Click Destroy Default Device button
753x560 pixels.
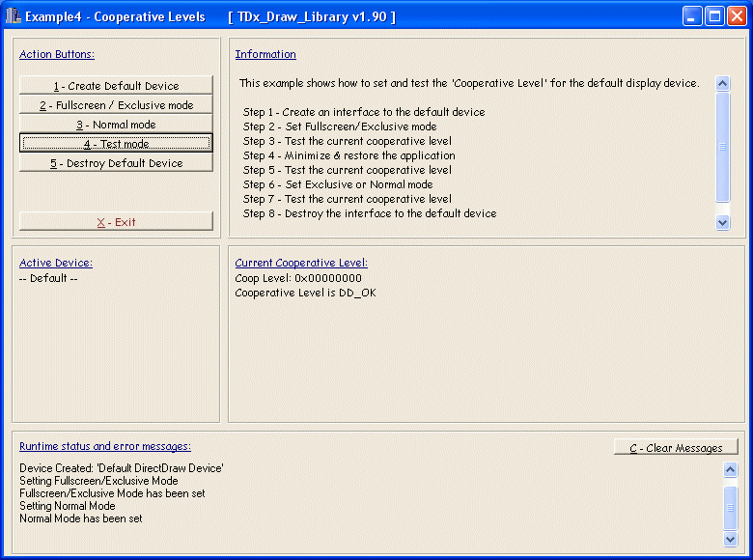[116, 163]
